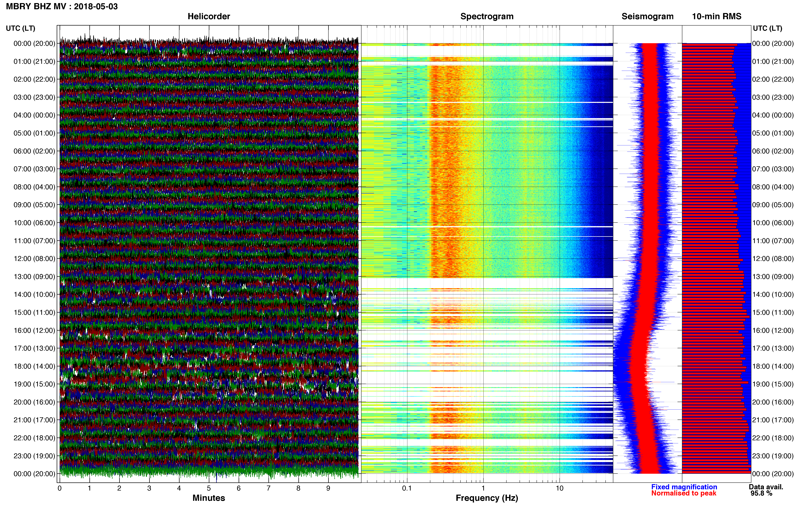The height and width of the screenshot is (508, 812).
Task: Click left time label '06:00 (02:00)'
Action: click(x=34, y=151)
